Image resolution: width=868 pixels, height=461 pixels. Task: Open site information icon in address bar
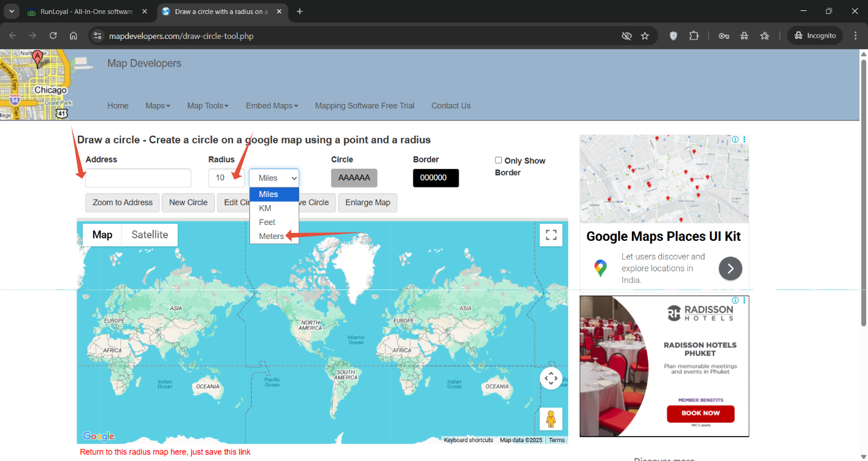(x=97, y=36)
